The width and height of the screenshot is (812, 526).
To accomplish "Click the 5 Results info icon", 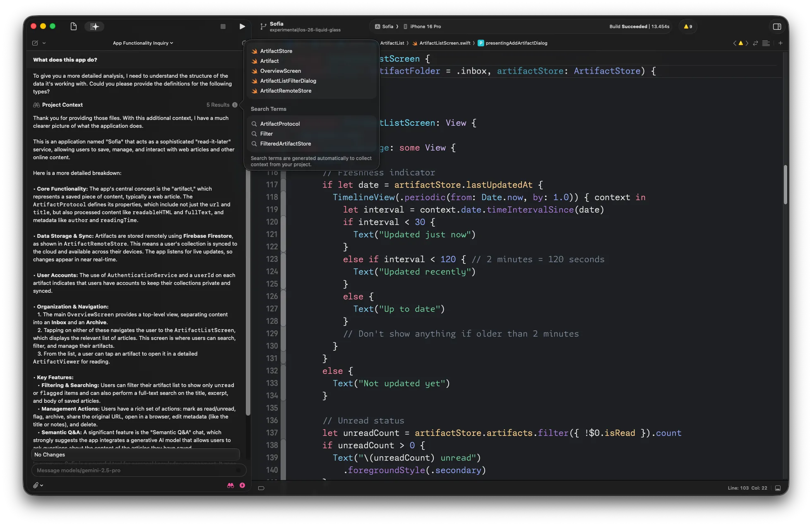I will [235, 105].
